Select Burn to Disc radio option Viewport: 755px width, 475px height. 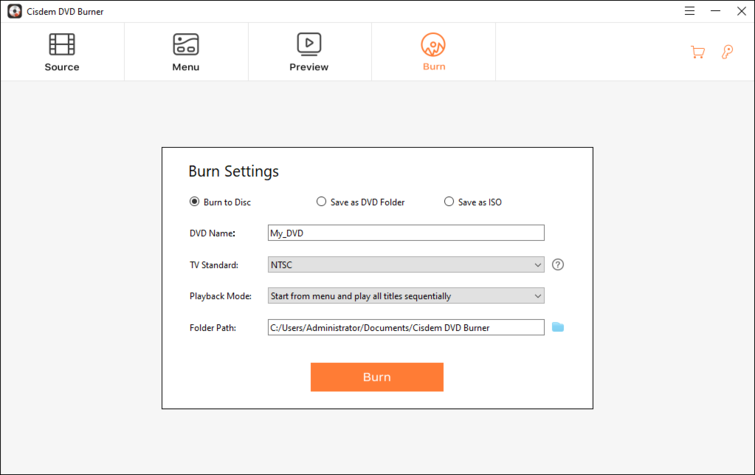220,202
